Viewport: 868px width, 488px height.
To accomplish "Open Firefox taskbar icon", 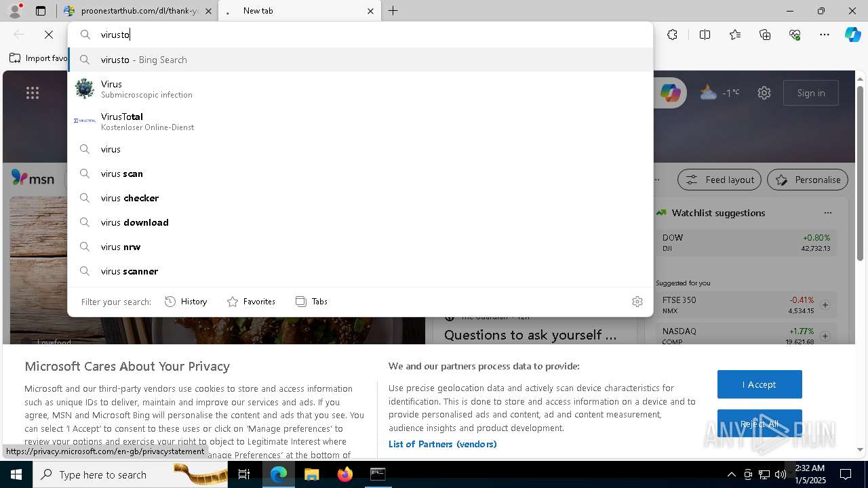I will (344, 474).
